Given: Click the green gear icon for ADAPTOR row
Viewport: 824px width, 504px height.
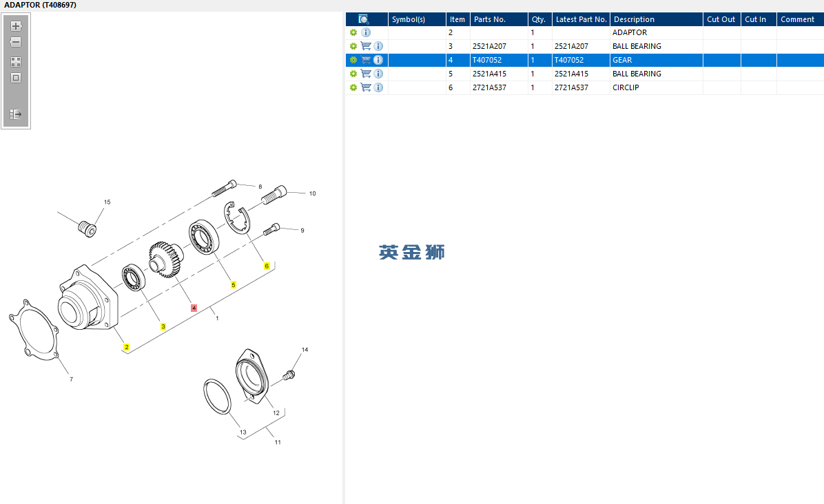Looking at the screenshot, I should pos(353,32).
